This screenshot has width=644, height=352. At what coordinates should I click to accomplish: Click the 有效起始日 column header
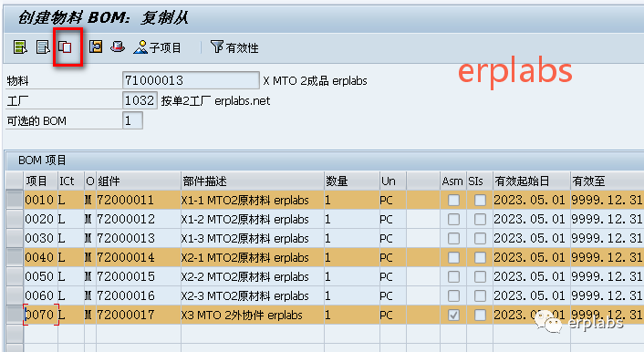tap(532, 181)
